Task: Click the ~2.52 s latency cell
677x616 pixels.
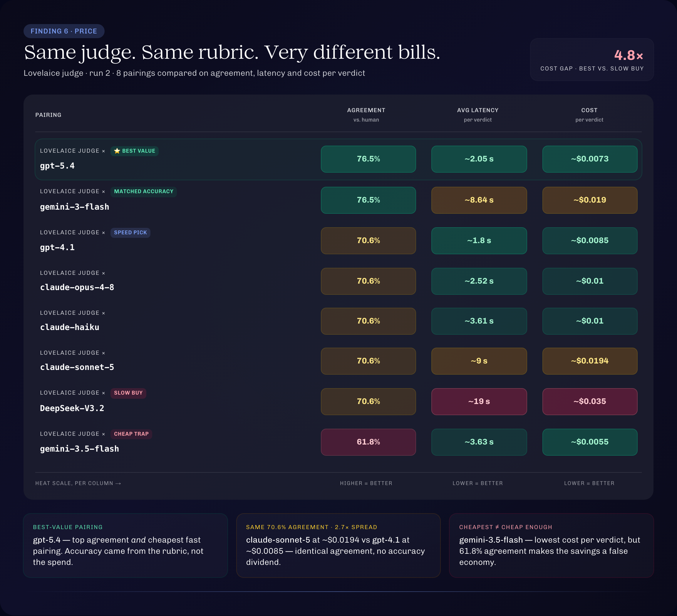Action: click(479, 281)
